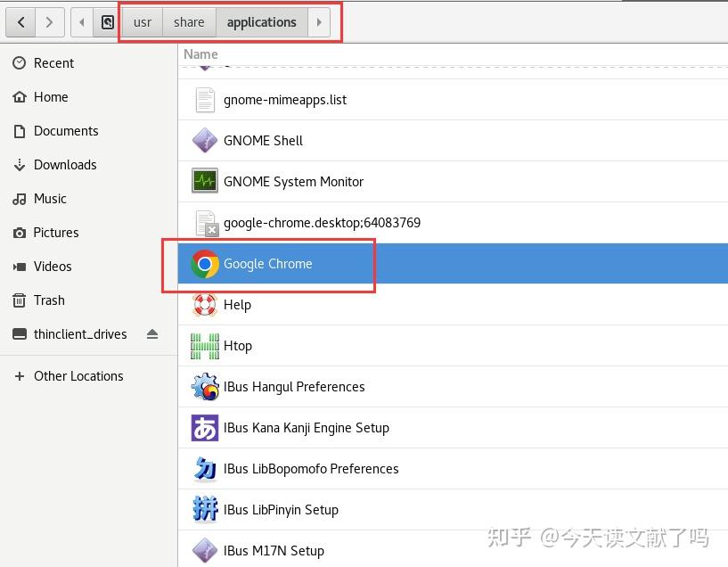The height and width of the screenshot is (567, 728).
Task: Open Google Chrome application icon
Action: click(x=204, y=264)
